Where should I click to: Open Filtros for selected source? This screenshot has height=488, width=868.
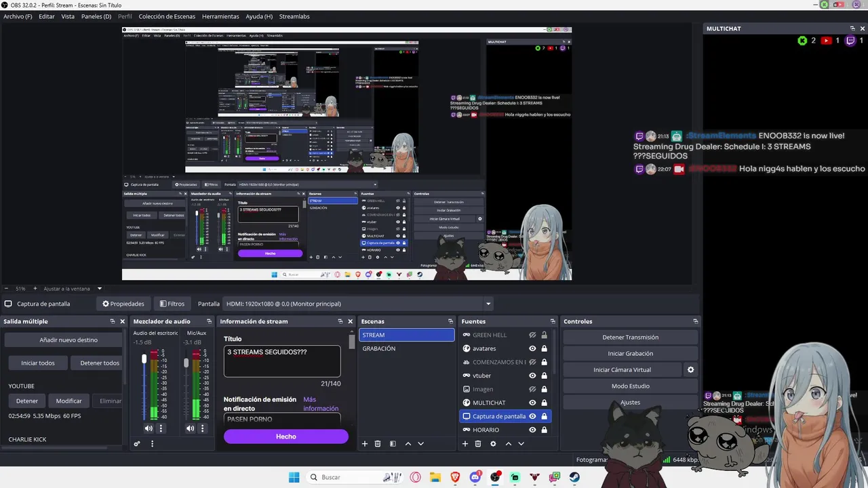coord(172,304)
